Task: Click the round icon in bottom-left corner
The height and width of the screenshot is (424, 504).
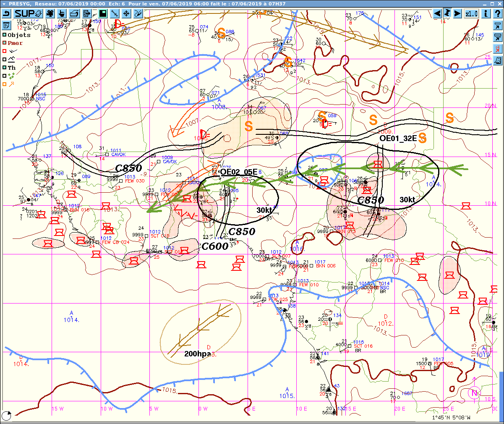Action: [6, 416]
